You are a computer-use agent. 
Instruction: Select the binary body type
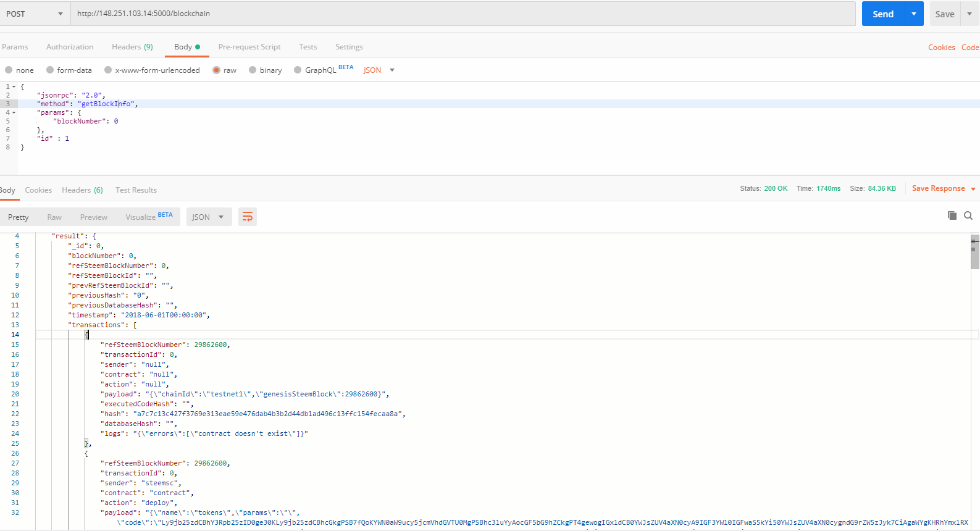(265, 70)
